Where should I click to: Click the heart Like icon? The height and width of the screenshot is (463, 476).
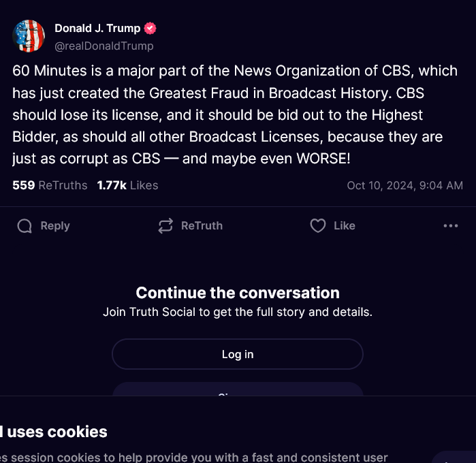318,226
